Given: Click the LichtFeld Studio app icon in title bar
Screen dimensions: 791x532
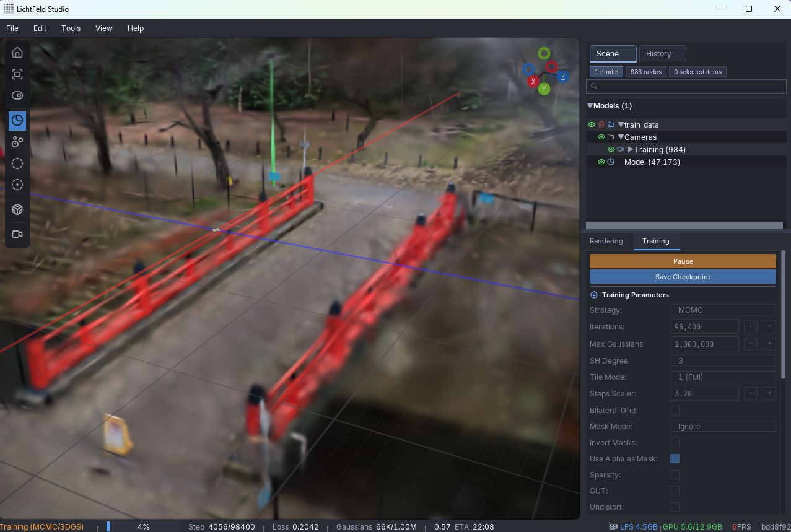Looking at the screenshot, I should point(9,9).
